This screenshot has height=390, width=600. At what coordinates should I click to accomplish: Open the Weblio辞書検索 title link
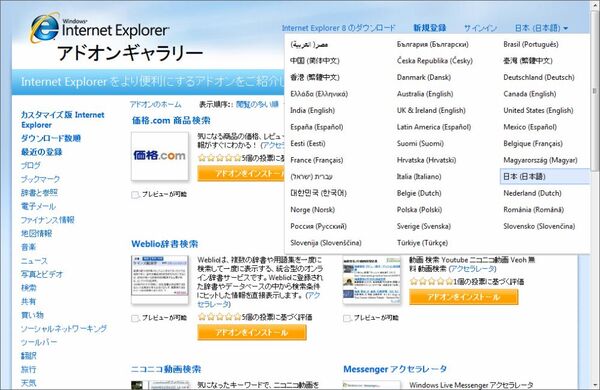coord(165,244)
